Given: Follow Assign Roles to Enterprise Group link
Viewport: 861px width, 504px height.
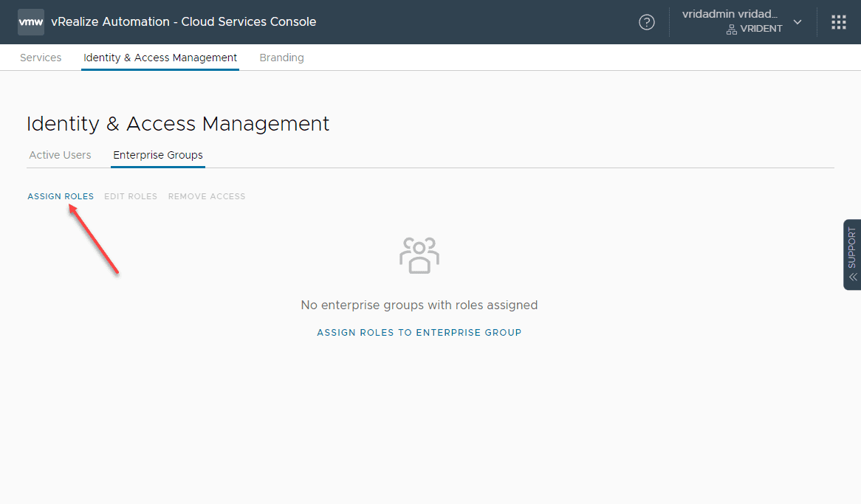Looking at the screenshot, I should point(419,333).
